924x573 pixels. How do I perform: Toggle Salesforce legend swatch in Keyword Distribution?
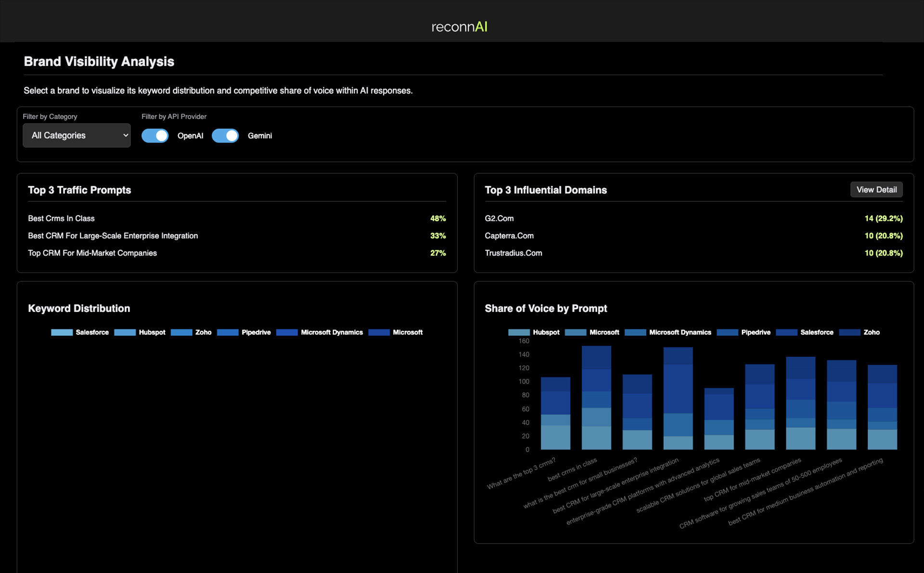click(62, 332)
